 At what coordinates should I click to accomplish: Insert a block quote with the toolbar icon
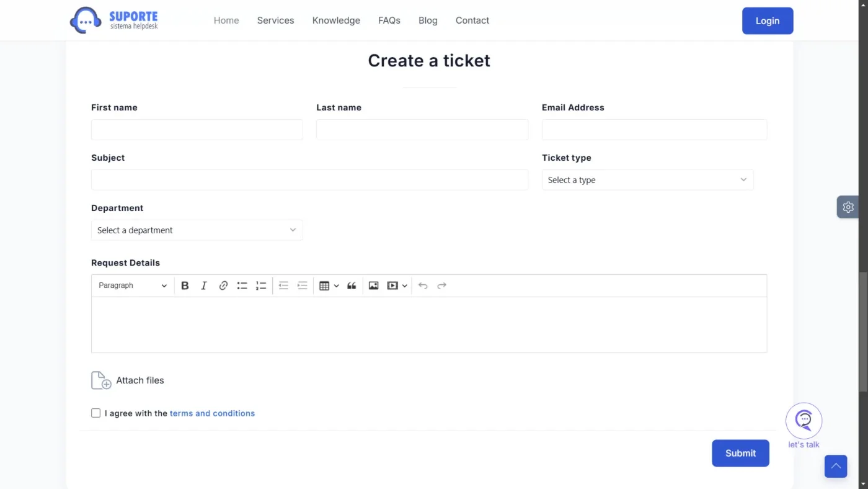(x=352, y=285)
